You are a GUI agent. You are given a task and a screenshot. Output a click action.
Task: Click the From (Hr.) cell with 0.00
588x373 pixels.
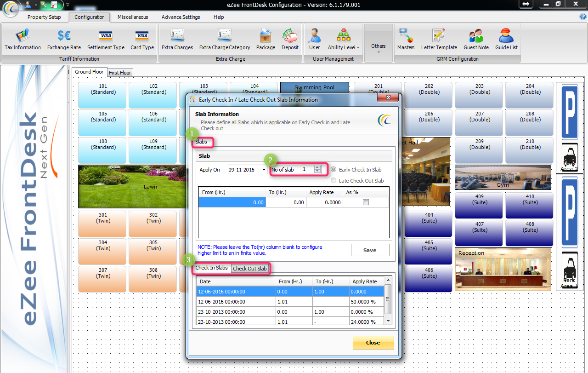pos(232,202)
